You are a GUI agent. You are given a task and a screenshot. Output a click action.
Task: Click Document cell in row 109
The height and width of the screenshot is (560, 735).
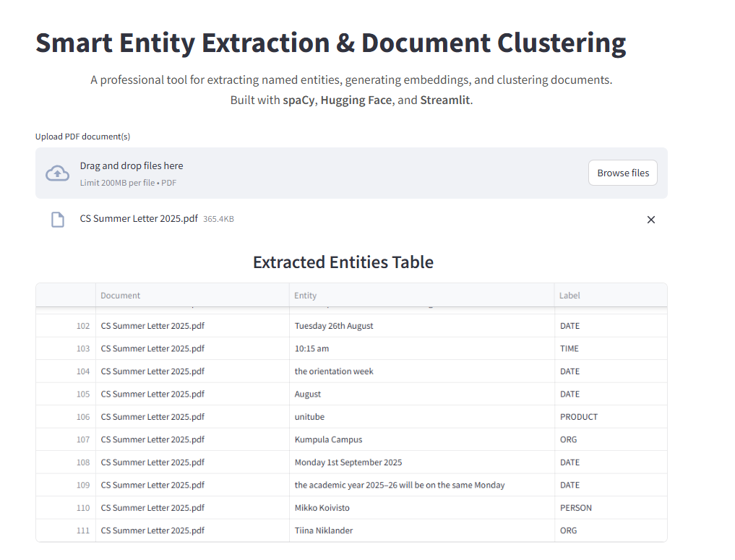[192, 485]
